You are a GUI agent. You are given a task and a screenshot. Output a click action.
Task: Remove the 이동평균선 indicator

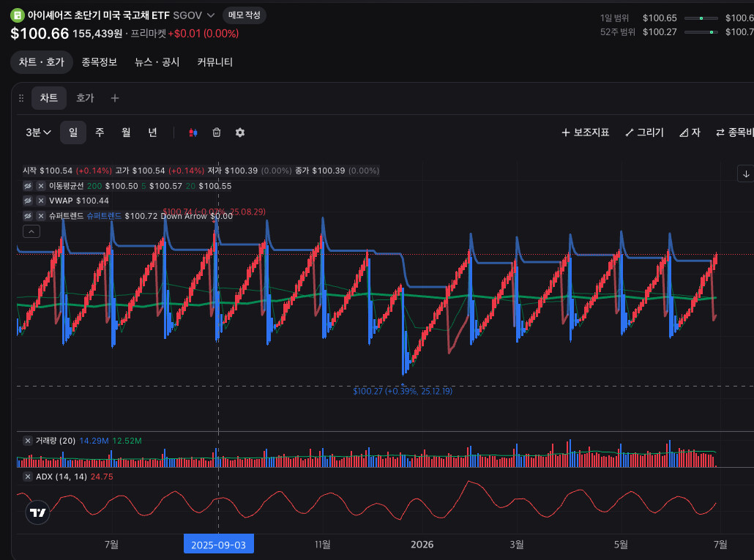[x=41, y=186]
